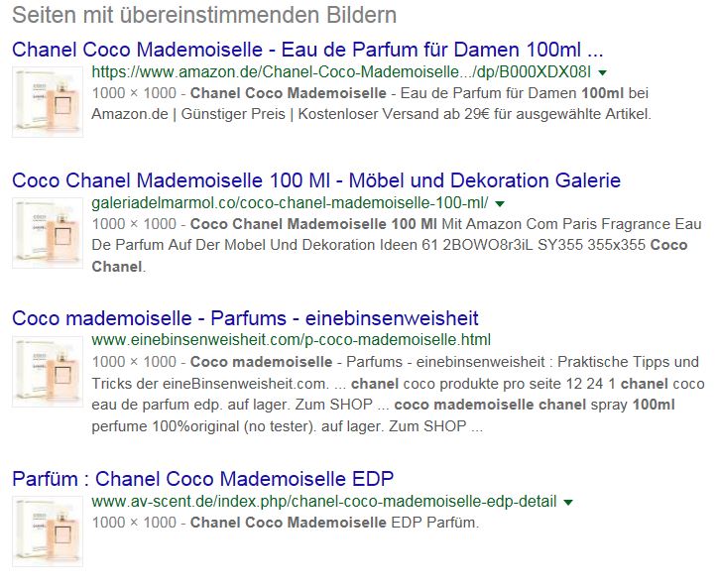Screen dimensions: 718x588
Task: Click the 'Seiten mit übereinstimmenden Bildern' heading
Action: click(204, 15)
